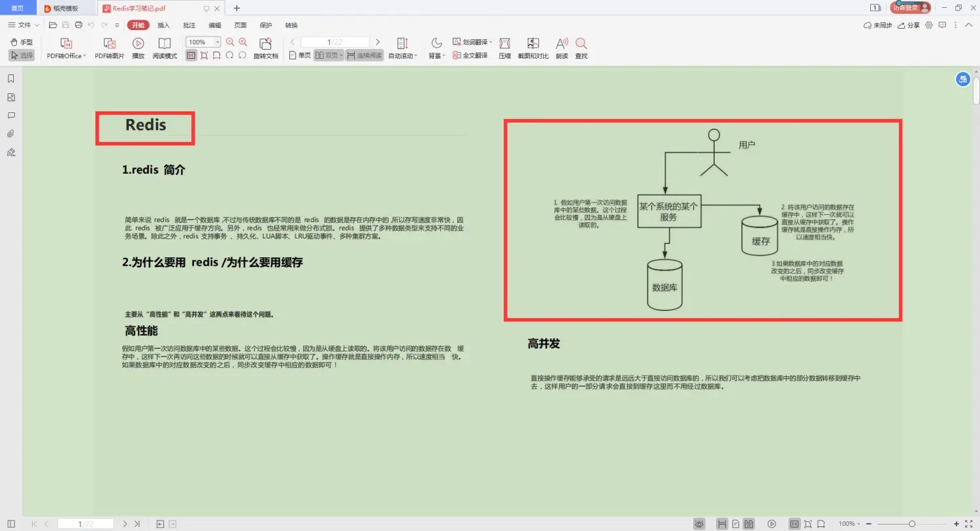The image size is (980, 531).
Task: Select the Hand tool (手型)
Action: pyautogui.click(x=22, y=42)
